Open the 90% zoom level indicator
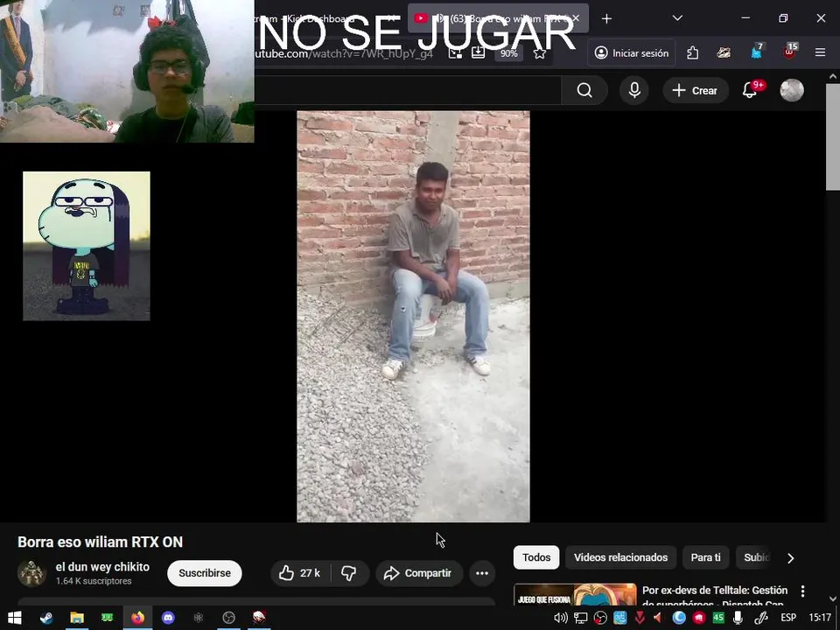 pos(508,53)
